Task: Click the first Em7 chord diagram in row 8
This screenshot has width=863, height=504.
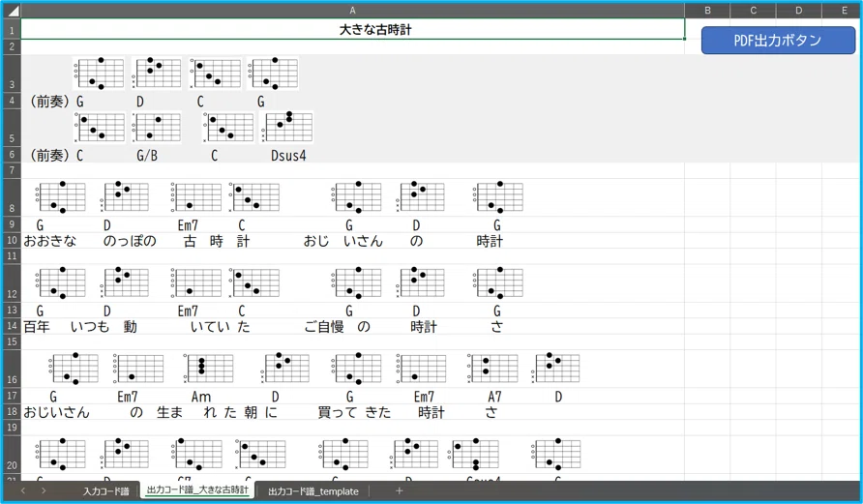Action: (196, 196)
